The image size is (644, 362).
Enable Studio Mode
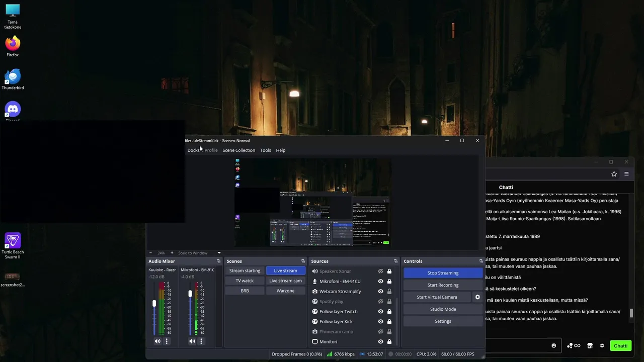pyautogui.click(x=443, y=309)
